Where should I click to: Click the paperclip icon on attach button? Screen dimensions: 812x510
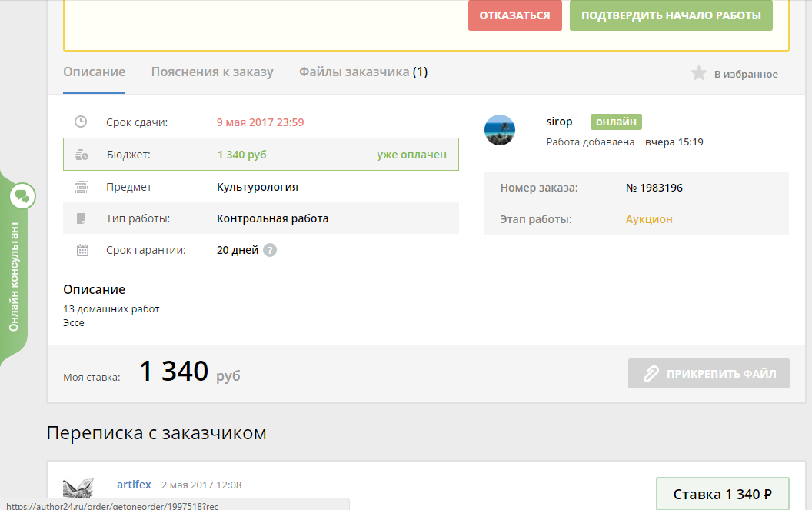[x=651, y=374]
